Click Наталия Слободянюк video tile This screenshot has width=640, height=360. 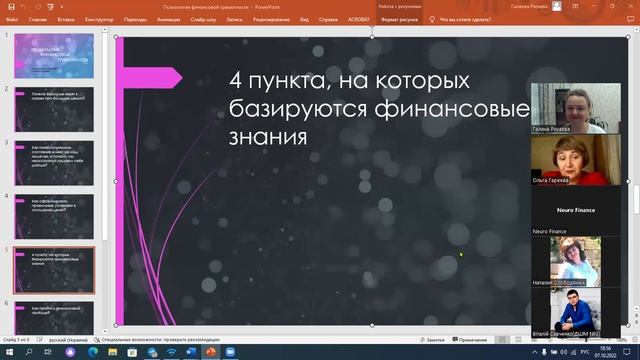tap(576, 262)
